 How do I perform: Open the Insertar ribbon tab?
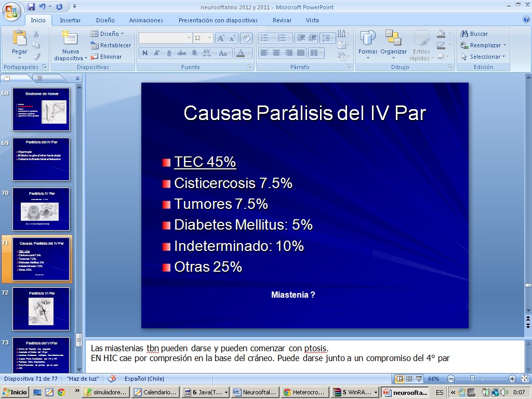70,20
